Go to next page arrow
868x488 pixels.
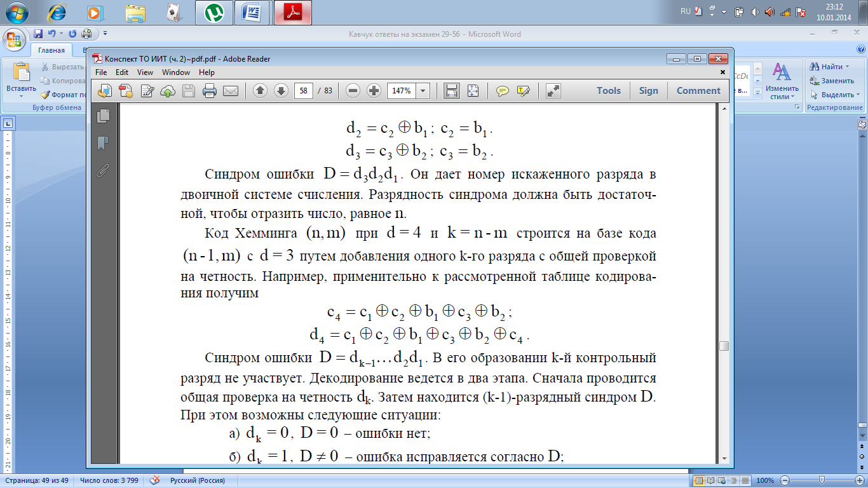[281, 91]
